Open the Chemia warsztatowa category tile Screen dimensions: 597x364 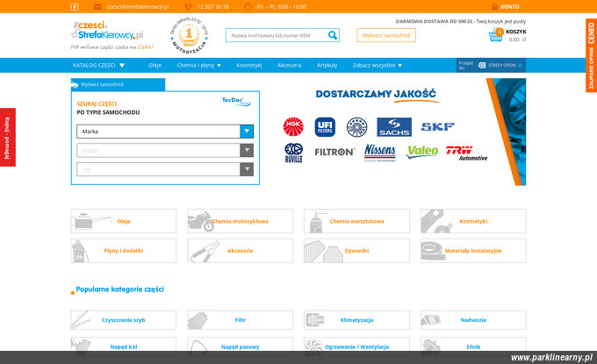356,221
